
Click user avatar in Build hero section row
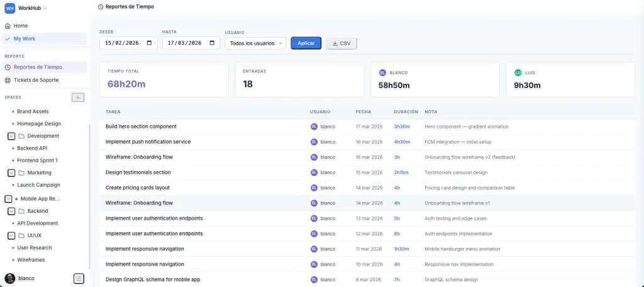[x=314, y=127]
